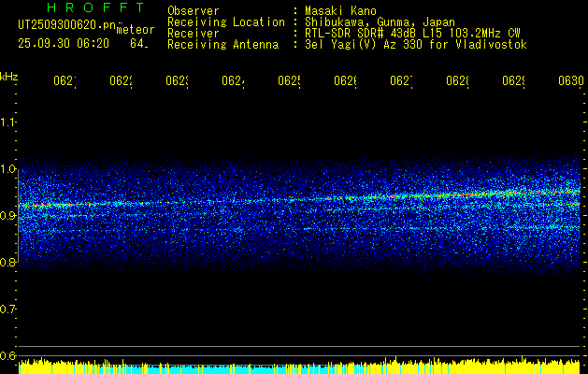Click the 0.9 frequency axis label
The width and height of the screenshot is (588, 374).
(x=7, y=216)
